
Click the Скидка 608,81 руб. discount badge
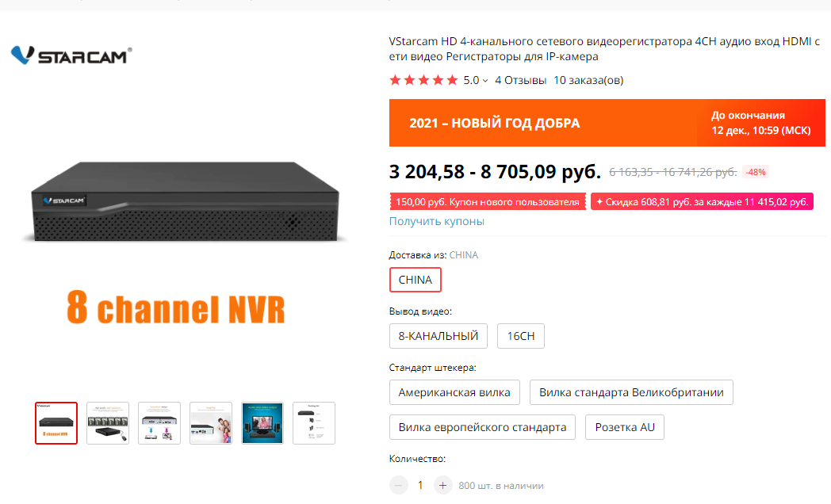pyautogui.click(x=702, y=202)
